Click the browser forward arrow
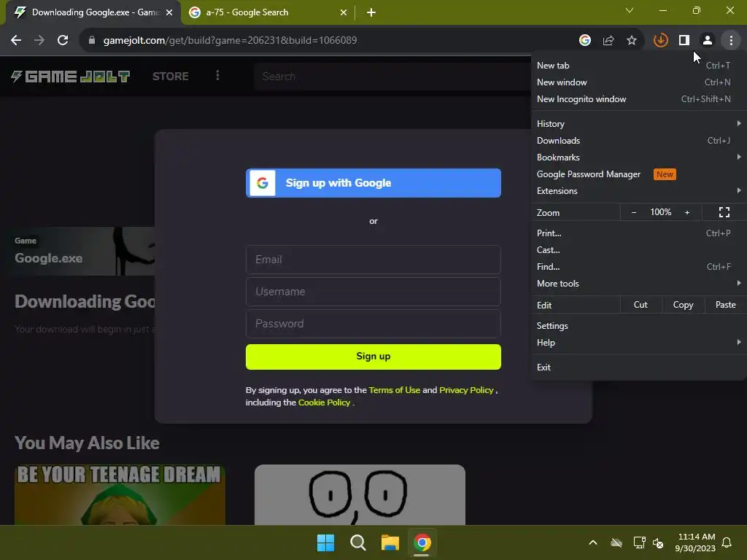This screenshot has height=560, width=747. coord(39,40)
